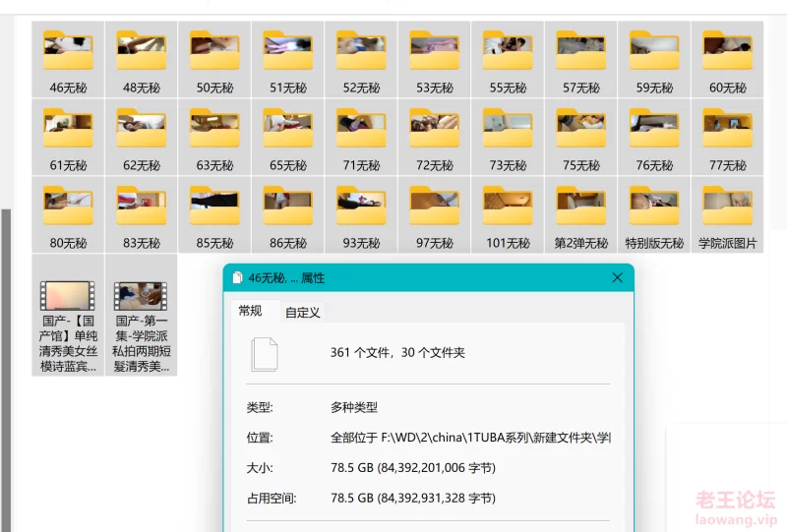787x532 pixels.
Task: Select the 第2弹无秘 folder
Action: tap(581, 214)
